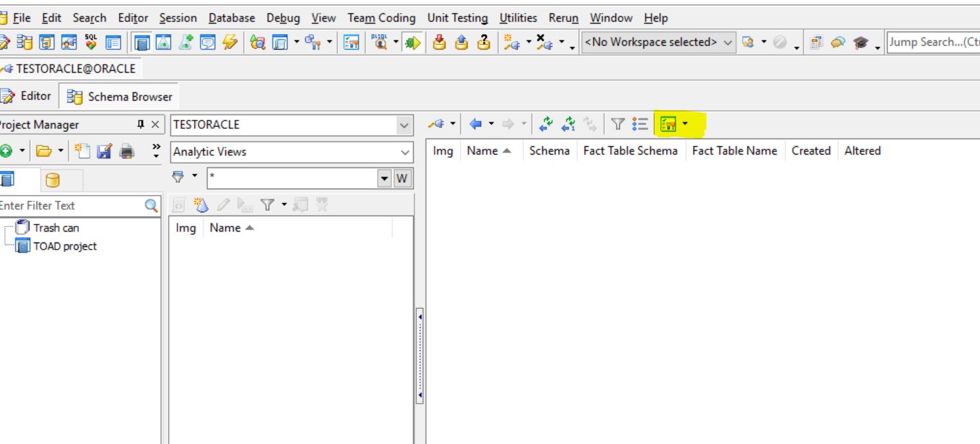Click the Created column header
The image size is (980, 444).
[810, 151]
